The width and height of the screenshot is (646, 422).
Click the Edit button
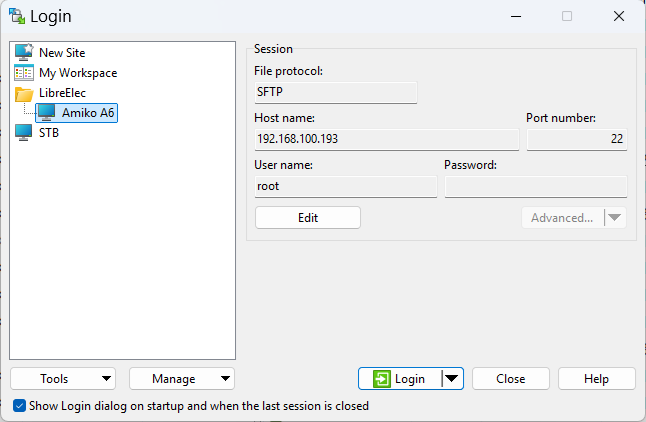308,218
